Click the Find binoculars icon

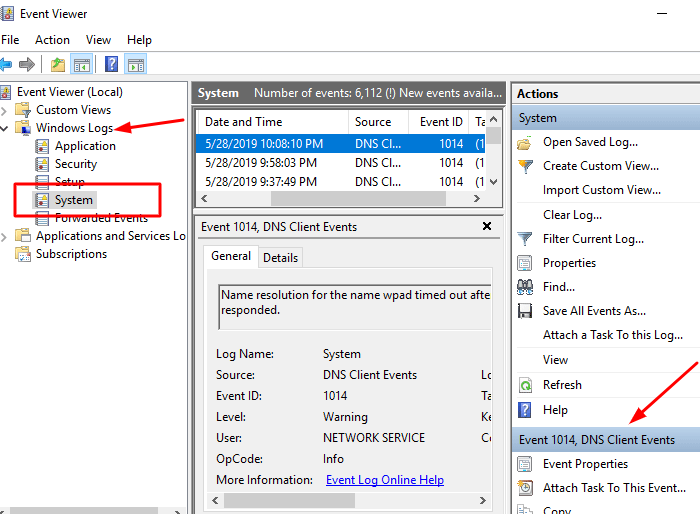click(525, 287)
